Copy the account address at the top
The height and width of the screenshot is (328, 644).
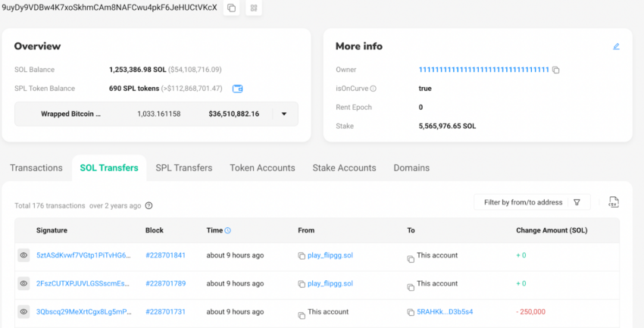(232, 8)
